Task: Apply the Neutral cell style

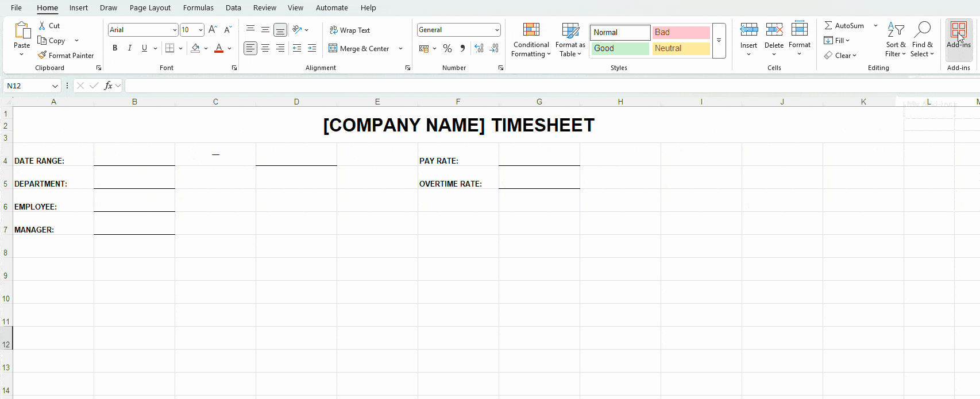Action: pyautogui.click(x=681, y=49)
